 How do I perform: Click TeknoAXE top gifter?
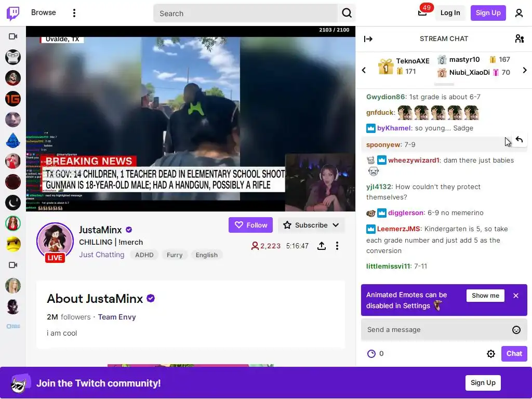[413, 61]
